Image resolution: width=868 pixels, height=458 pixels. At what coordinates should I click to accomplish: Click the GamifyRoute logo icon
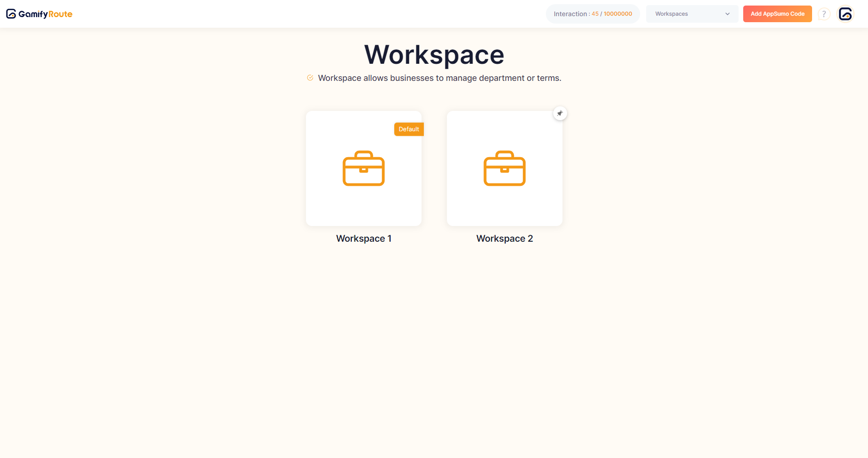click(x=11, y=14)
